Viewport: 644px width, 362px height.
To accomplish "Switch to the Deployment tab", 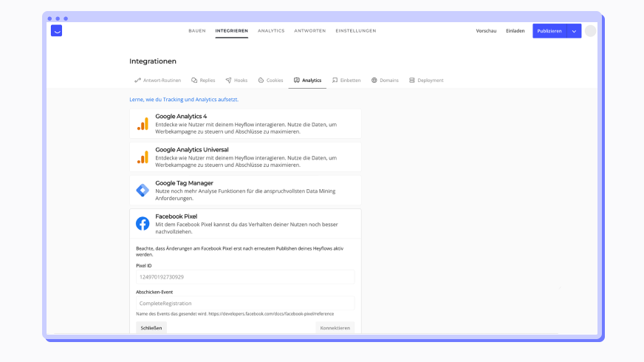I will 426,80.
